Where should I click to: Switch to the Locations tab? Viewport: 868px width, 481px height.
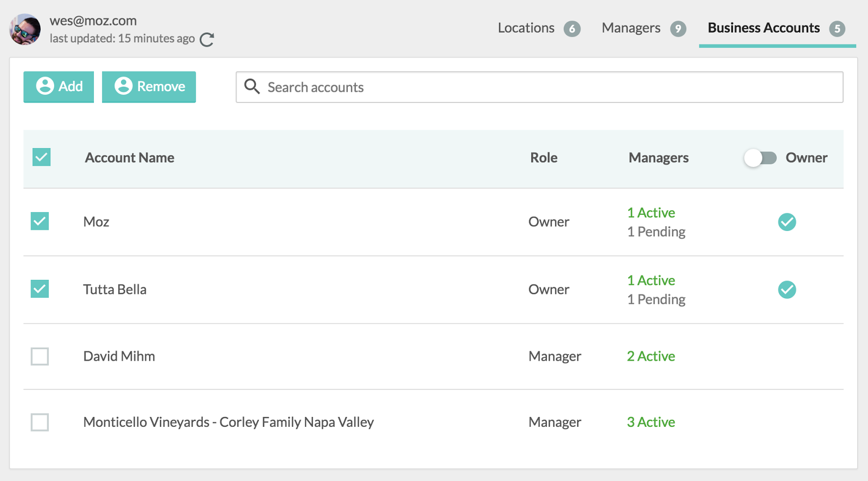click(x=526, y=28)
